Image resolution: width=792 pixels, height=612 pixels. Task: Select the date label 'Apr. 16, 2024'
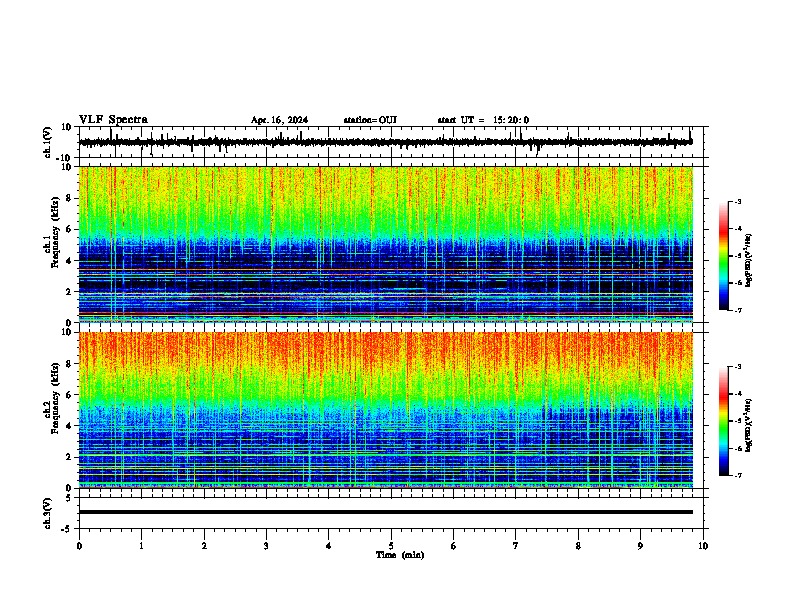point(279,120)
